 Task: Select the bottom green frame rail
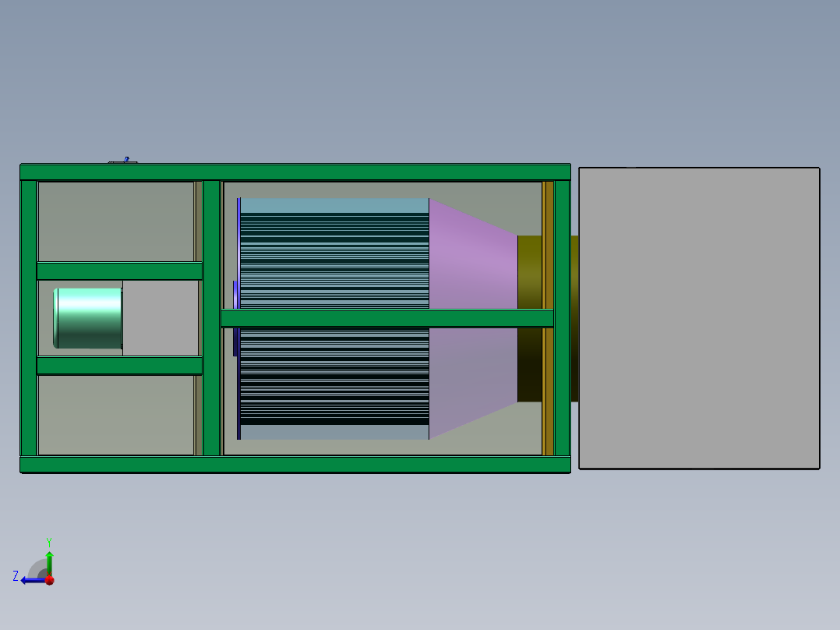[296, 463]
